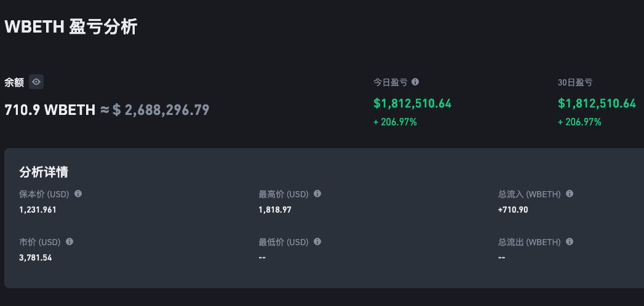
Task: Click today's PnL amount under 今日盈亏
Action: 413,103
